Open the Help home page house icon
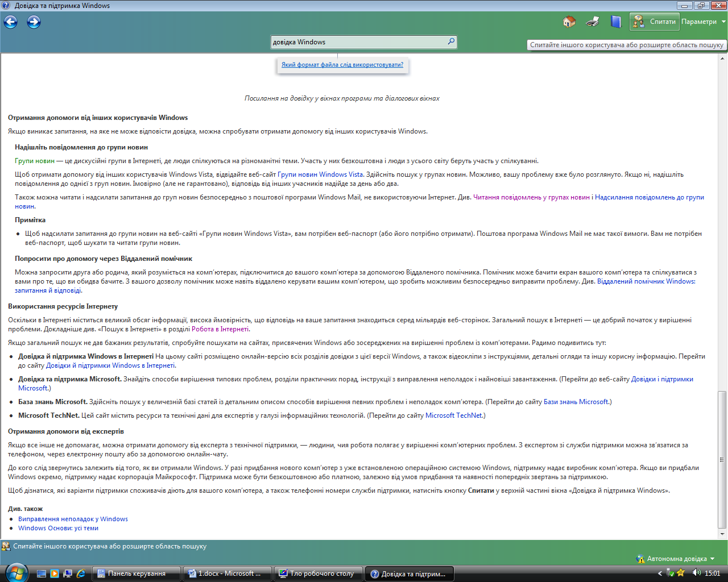The height and width of the screenshot is (582, 728). click(x=569, y=22)
